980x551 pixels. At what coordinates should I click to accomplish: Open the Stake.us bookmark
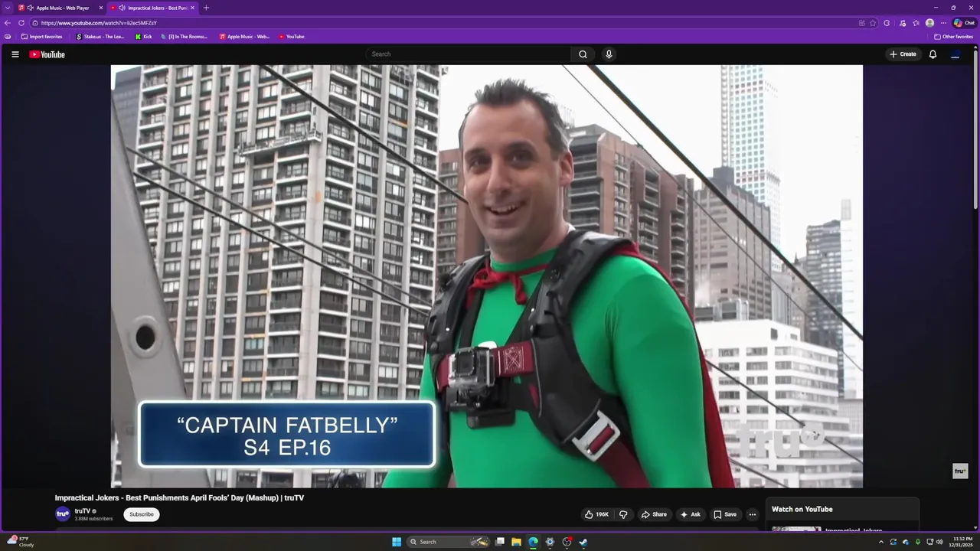pos(100,37)
